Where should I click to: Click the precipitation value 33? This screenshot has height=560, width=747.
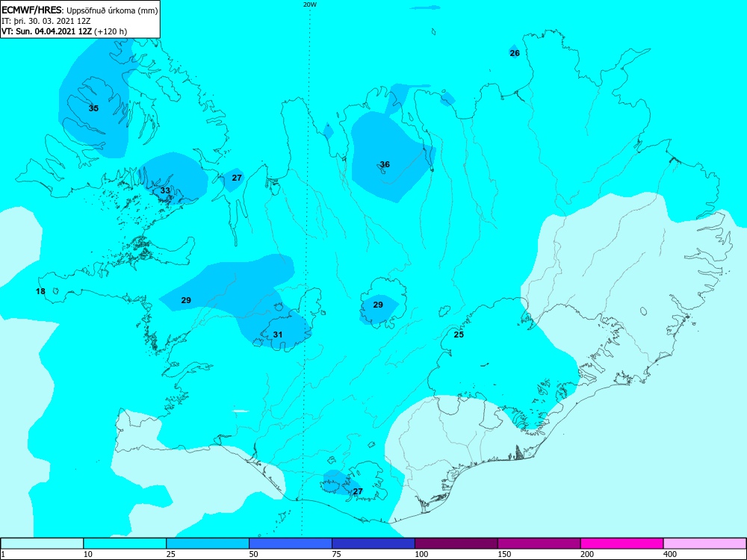coord(165,190)
